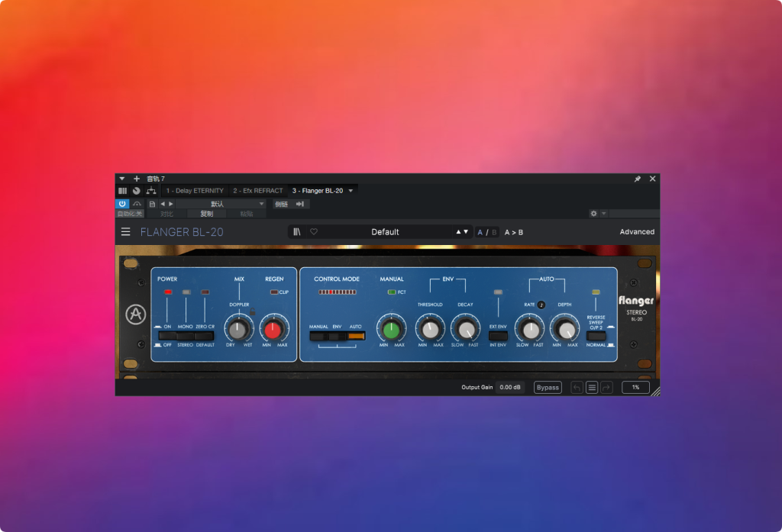The image size is (782, 532).
Task: Open the track list dropdown arrow beside 音轨 7
Action: click(122, 179)
